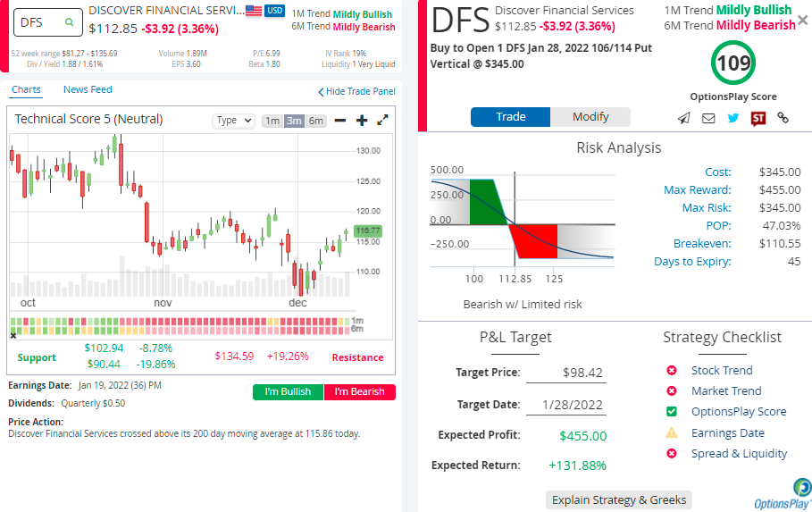Open the Stock Trend checklist link
Viewport: 812px width, 512px height.
[722, 370]
